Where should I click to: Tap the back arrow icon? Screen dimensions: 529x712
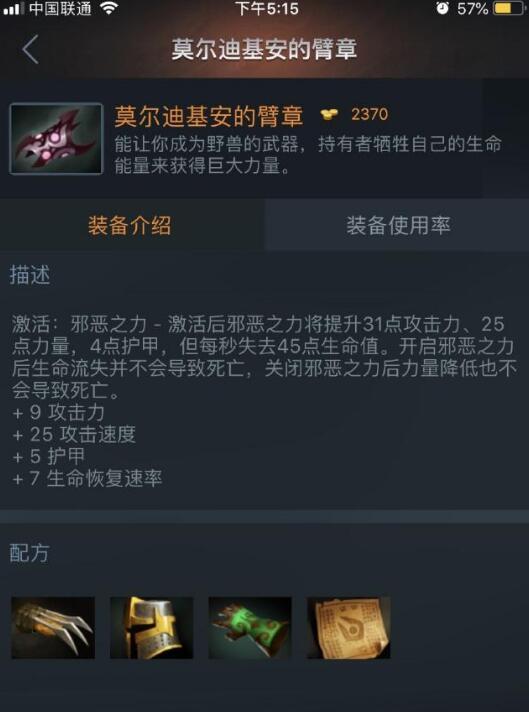pyautogui.click(x=30, y=49)
